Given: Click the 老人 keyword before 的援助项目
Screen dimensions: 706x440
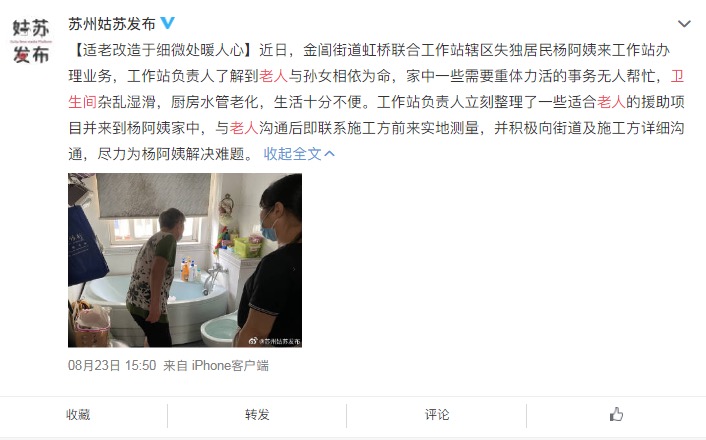Looking at the screenshot, I should click(x=611, y=102).
